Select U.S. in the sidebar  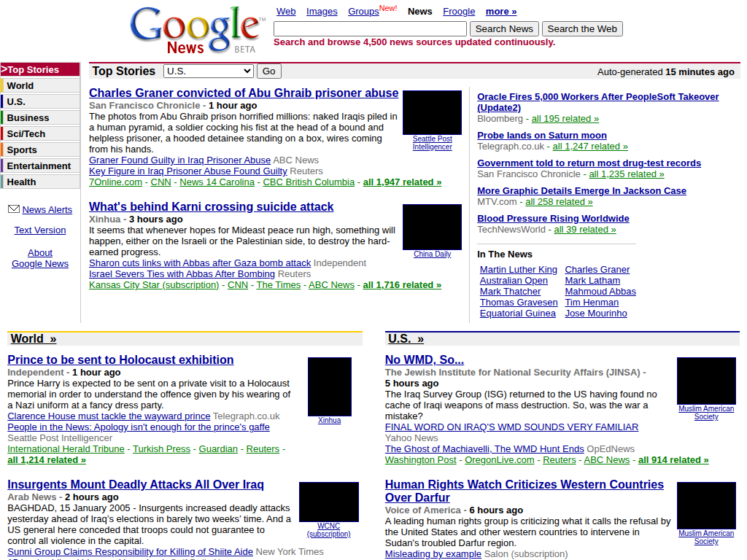coord(40,102)
